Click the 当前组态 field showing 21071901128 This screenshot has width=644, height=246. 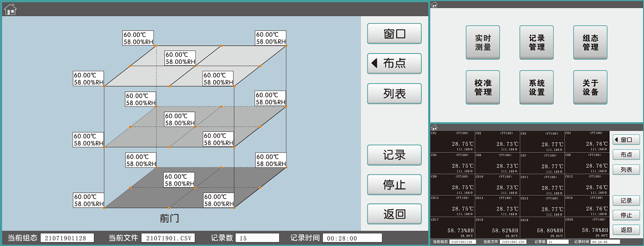[x=67, y=238]
